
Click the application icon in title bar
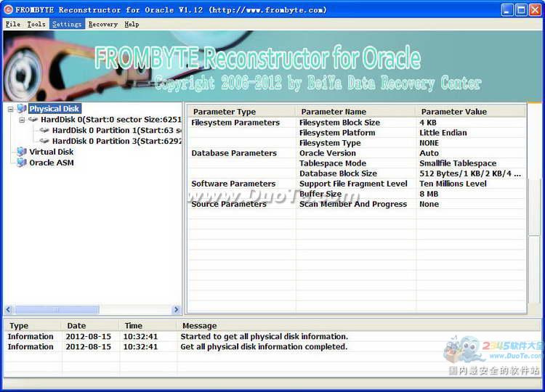click(x=8, y=9)
